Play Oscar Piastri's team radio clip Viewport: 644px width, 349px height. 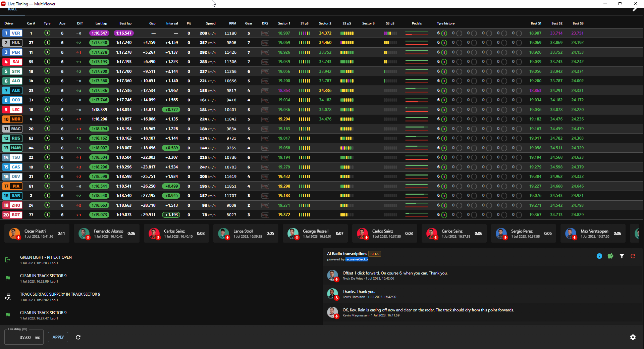(15, 234)
